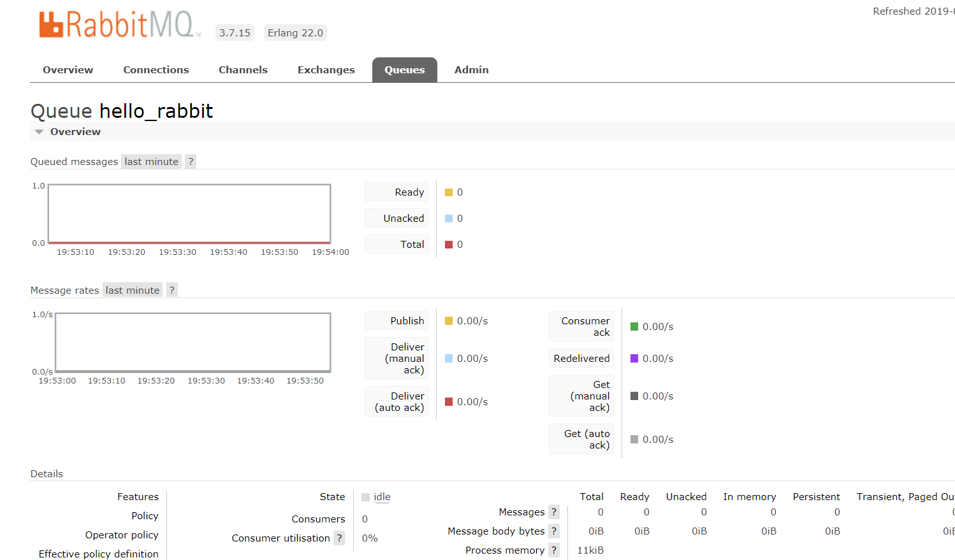Image resolution: width=955 pixels, height=560 pixels.
Task: Click the gray state square beside idle
Action: [366, 498]
